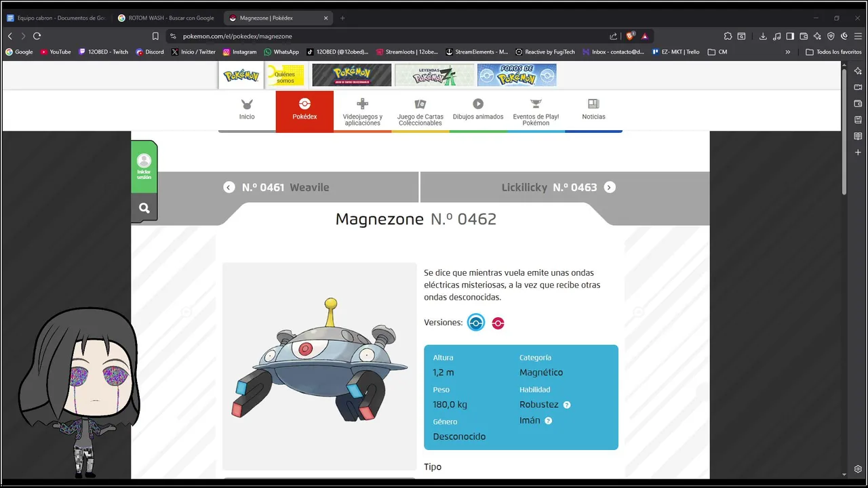
Task: Add a sidebar item with the plus icon
Action: 858,152
